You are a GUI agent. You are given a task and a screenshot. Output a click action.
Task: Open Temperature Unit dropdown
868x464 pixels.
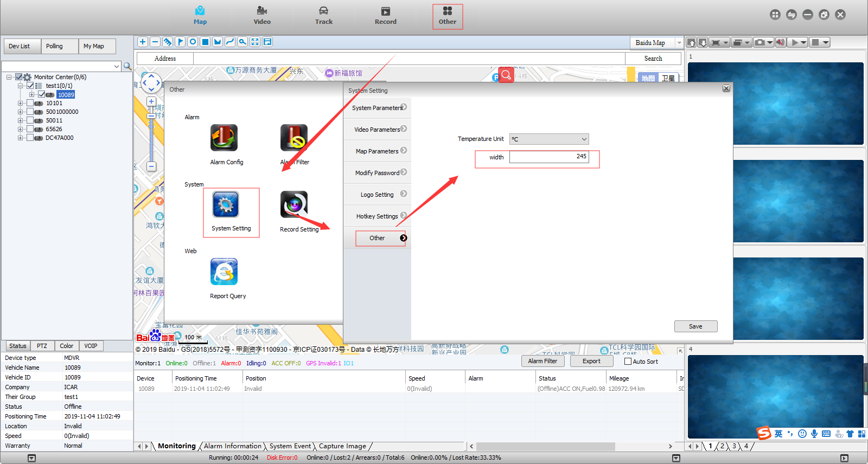click(x=549, y=139)
